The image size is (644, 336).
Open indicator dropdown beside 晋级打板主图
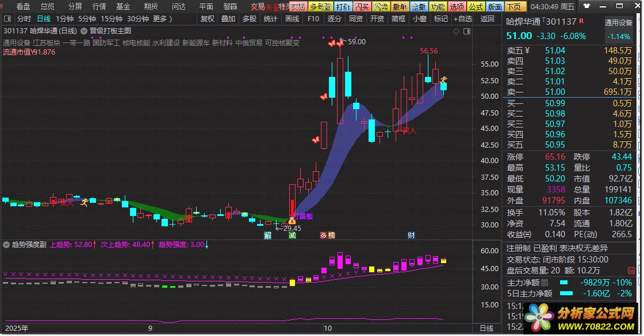(x=84, y=31)
